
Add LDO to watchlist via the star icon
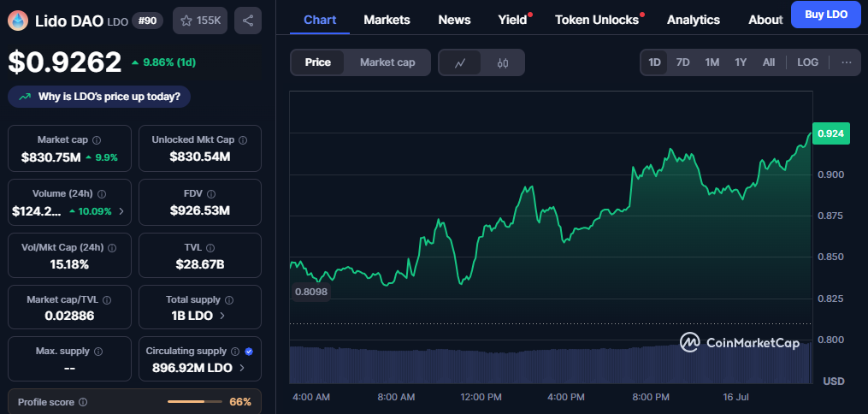click(186, 21)
